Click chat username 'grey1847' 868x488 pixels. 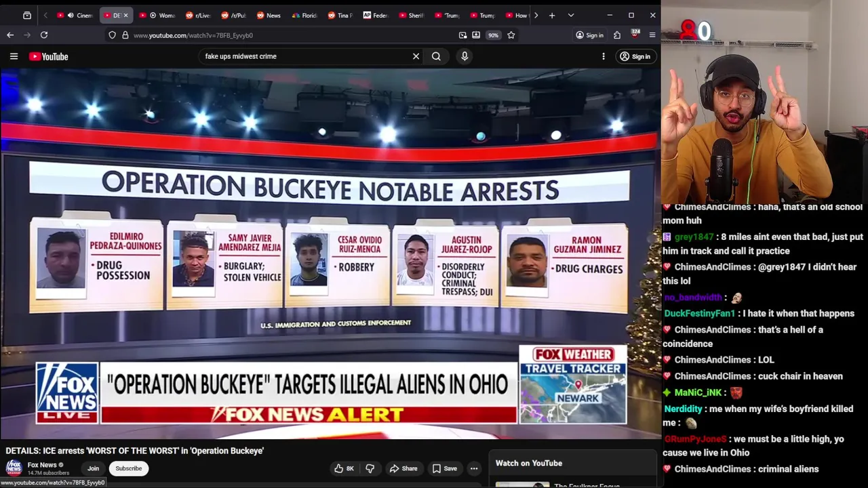[x=694, y=237]
